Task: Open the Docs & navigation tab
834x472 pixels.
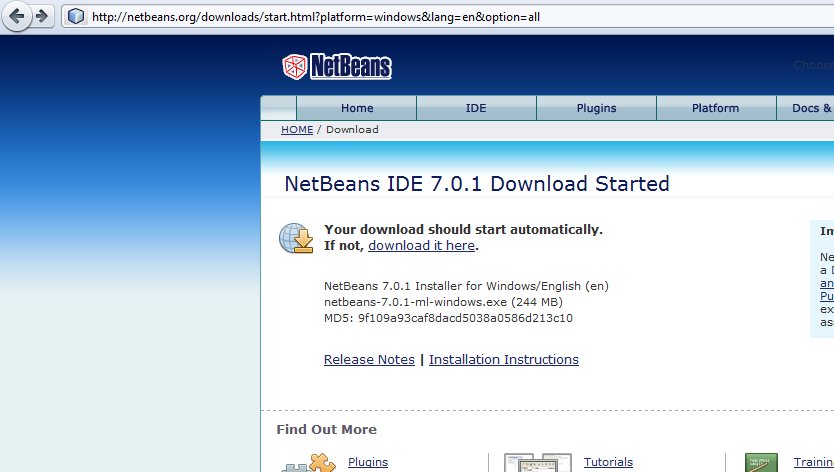Action: point(808,108)
